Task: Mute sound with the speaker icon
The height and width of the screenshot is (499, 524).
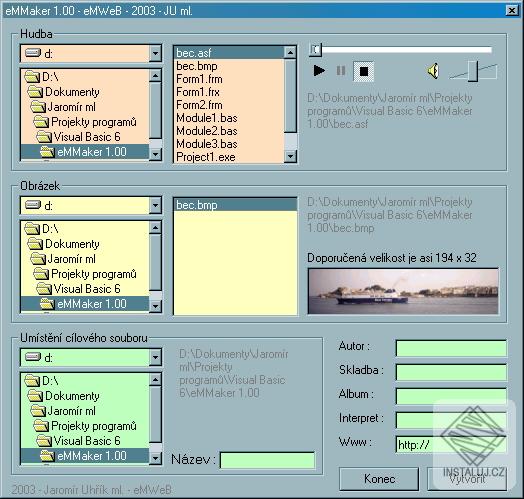Action: pyautogui.click(x=433, y=71)
